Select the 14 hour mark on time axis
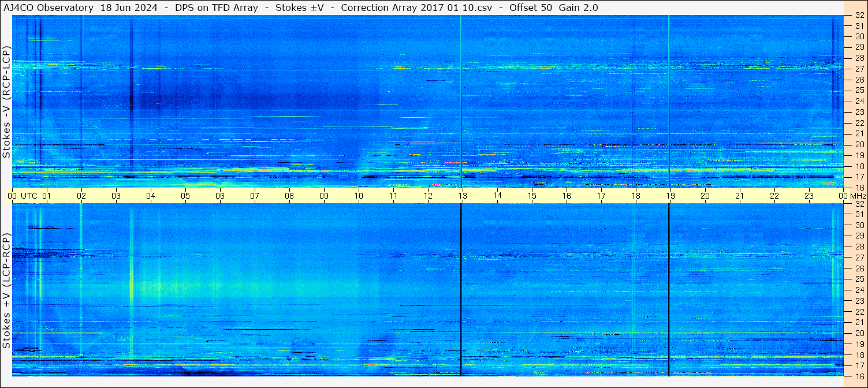This screenshot has height=388, width=868. click(x=497, y=196)
